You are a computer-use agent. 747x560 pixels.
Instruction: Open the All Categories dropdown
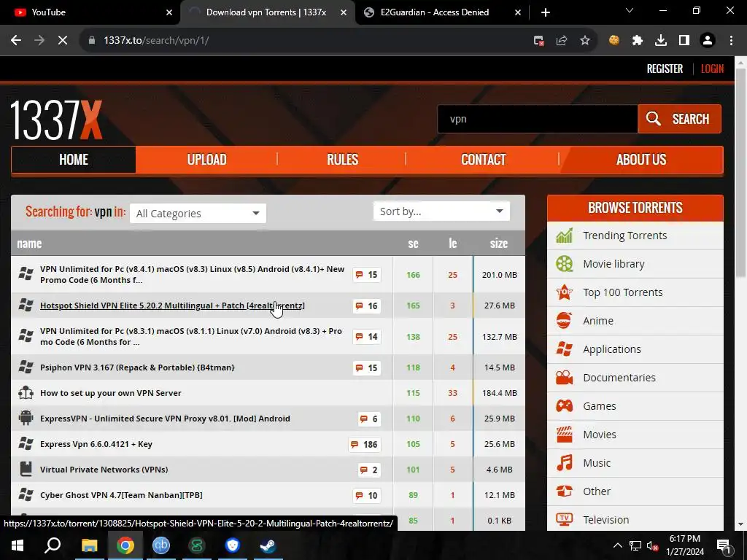point(198,214)
